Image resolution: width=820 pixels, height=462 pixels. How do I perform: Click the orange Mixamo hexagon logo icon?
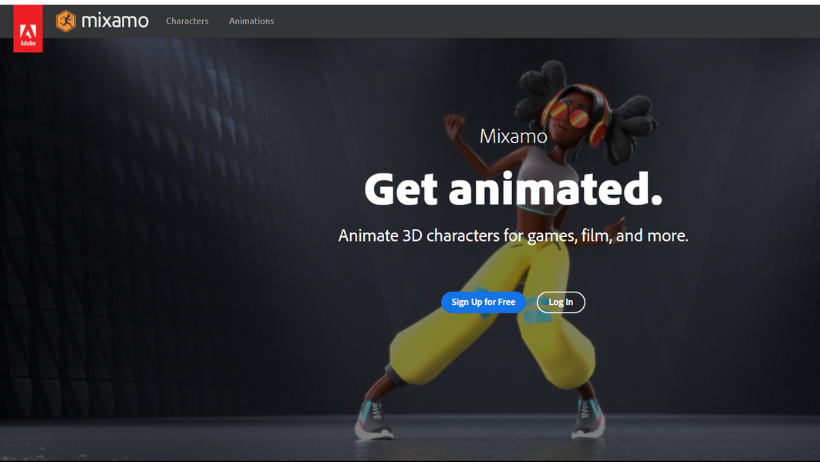point(66,21)
